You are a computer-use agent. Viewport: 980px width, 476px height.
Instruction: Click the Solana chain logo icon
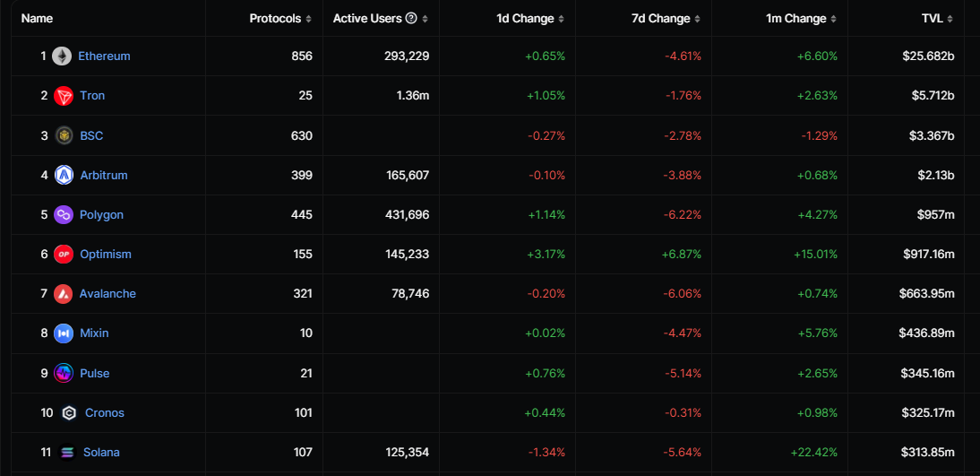tap(66, 452)
